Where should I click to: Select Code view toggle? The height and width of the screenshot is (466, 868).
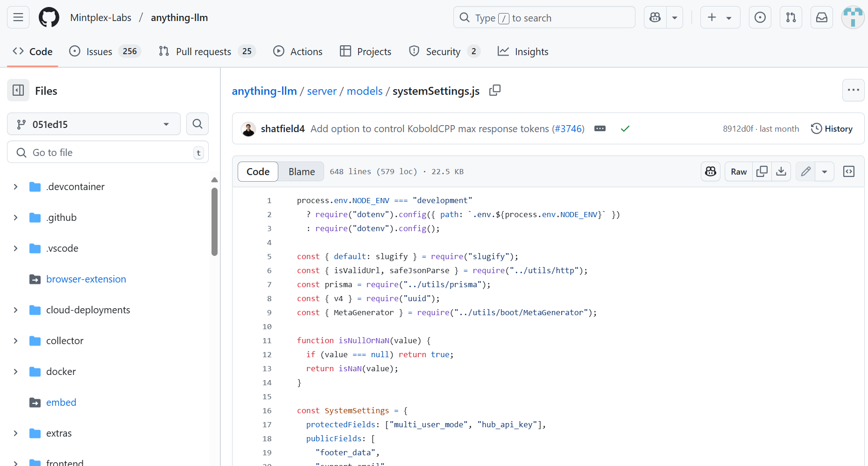click(x=258, y=172)
